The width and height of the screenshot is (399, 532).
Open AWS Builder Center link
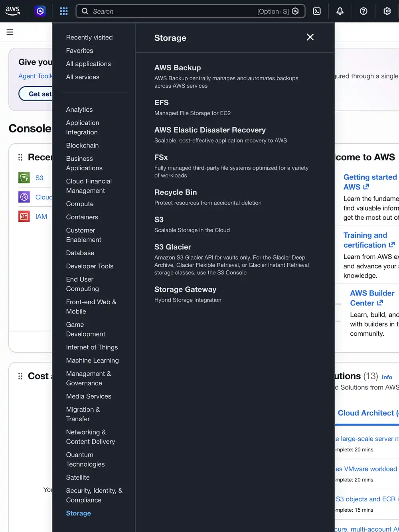pos(372,298)
